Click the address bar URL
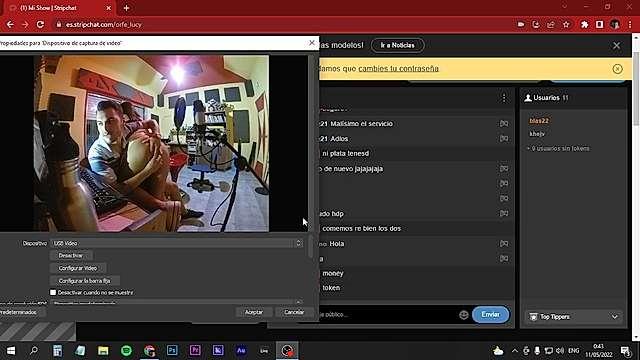 [104, 24]
